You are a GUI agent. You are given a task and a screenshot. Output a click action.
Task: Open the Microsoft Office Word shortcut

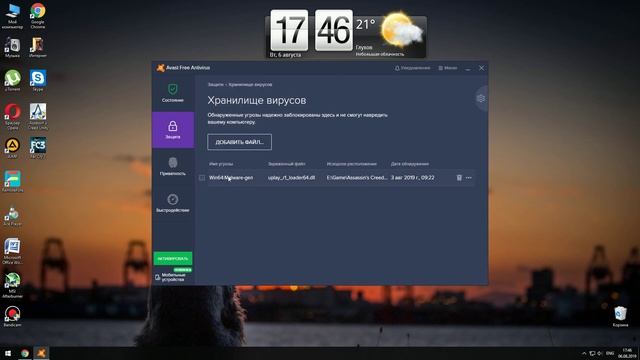(x=12, y=251)
